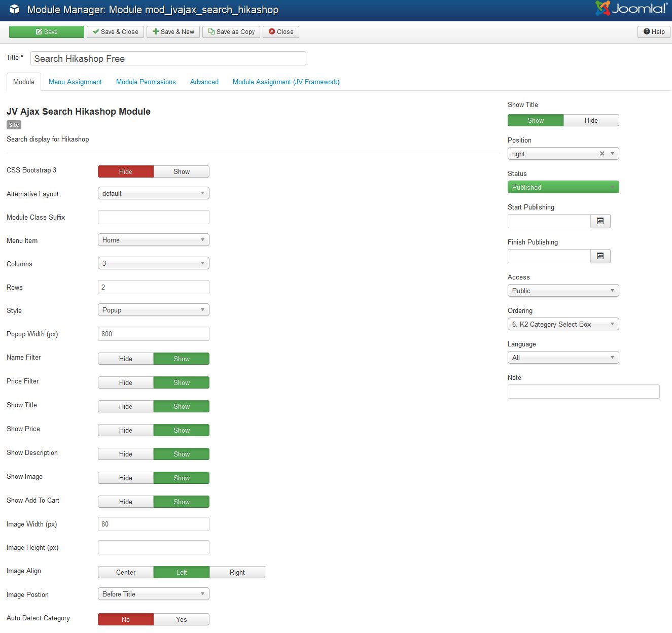Click the module cube icon in header
672x633 pixels.
point(14,9)
